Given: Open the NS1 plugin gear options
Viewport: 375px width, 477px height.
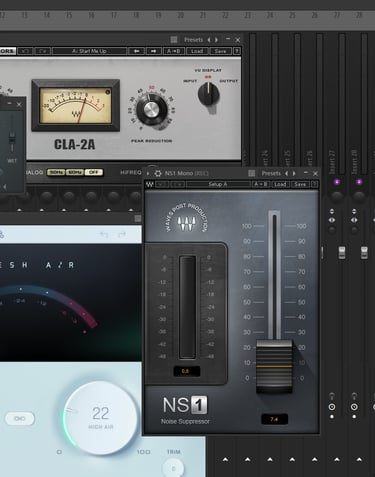Looking at the screenshot, I should tap(158, 173).
